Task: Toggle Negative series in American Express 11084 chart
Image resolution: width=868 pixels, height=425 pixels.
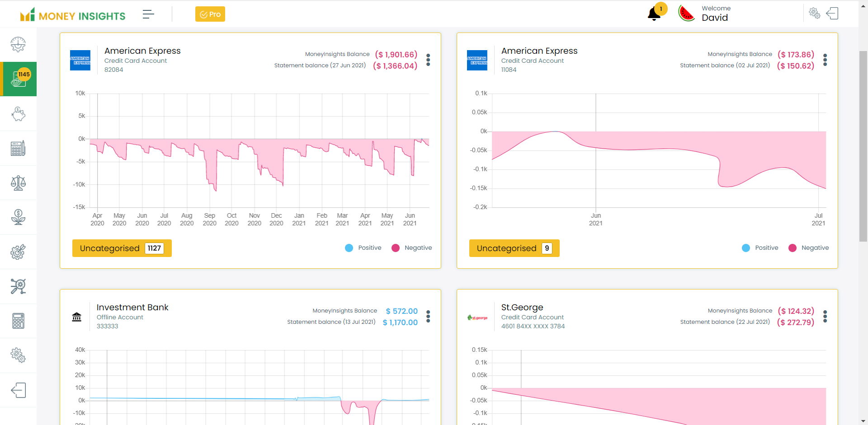Action: (x=809, y=248)
